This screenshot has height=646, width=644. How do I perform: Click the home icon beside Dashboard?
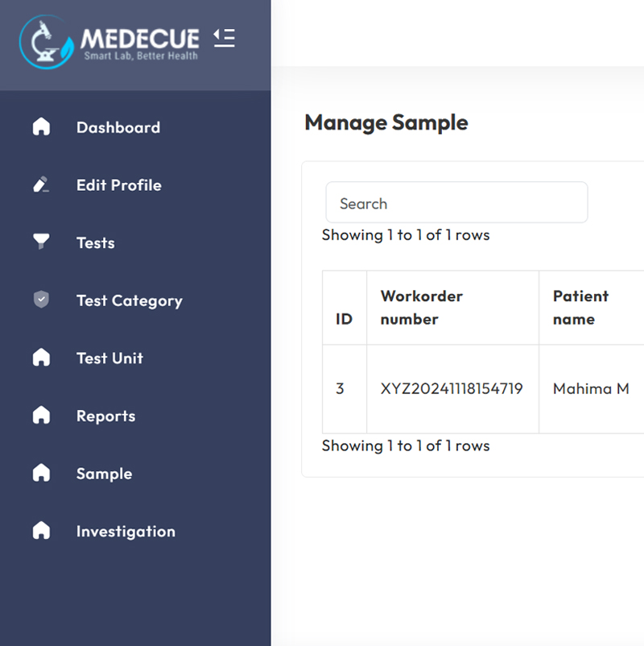41,127
